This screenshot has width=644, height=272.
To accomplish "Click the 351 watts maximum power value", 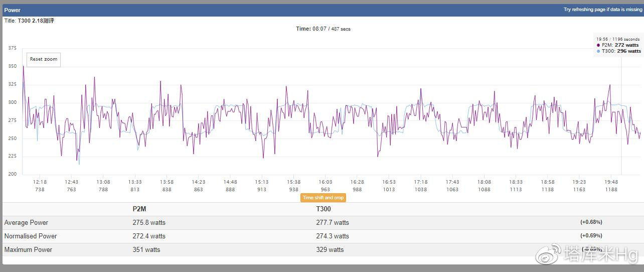I will click(146, 250).
